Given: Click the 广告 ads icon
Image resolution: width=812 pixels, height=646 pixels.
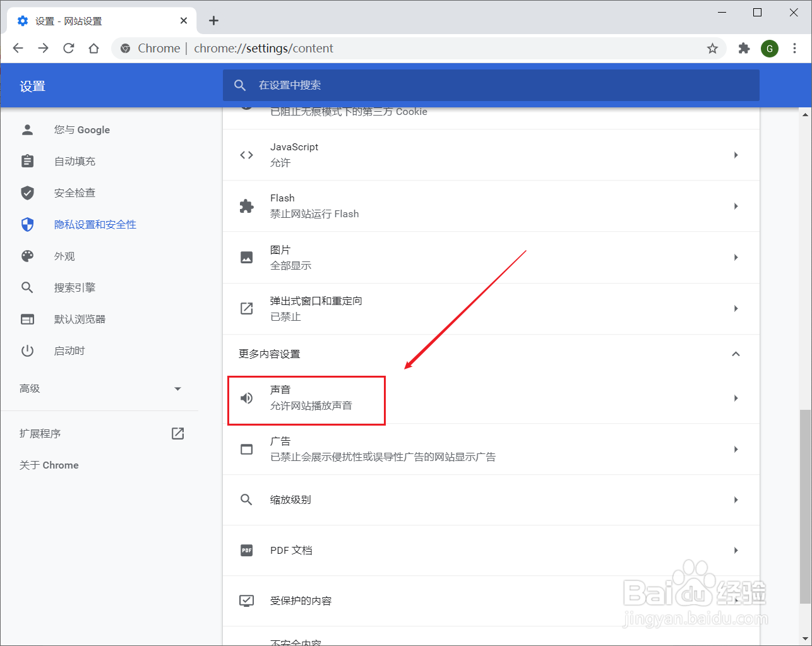Looking at the screenshot, I should [x=246, y=448].
